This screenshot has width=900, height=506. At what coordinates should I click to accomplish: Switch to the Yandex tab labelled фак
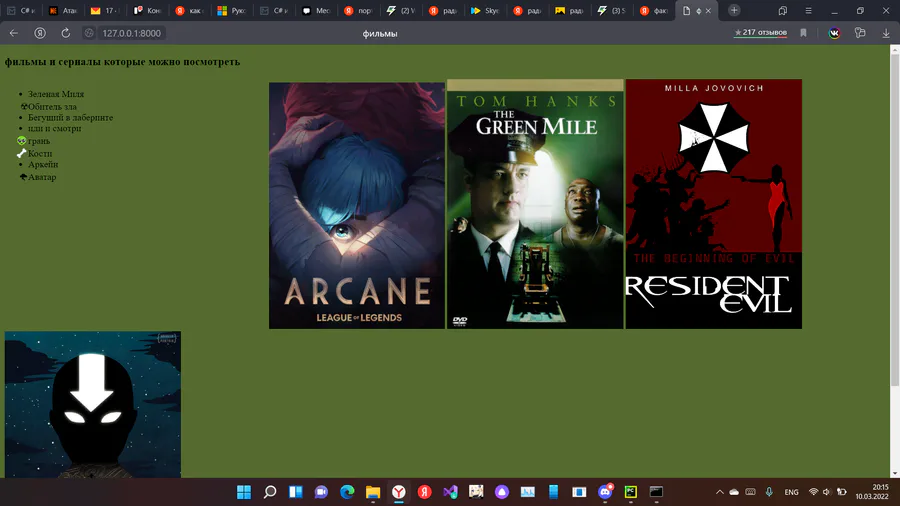654,10
